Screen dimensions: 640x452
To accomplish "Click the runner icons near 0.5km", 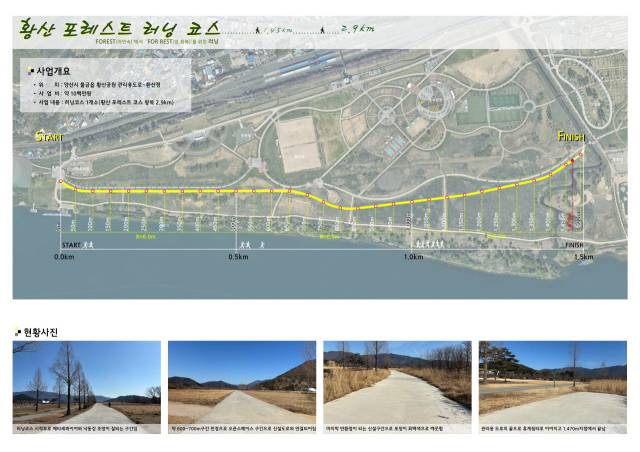I will [x=252, y=244].
